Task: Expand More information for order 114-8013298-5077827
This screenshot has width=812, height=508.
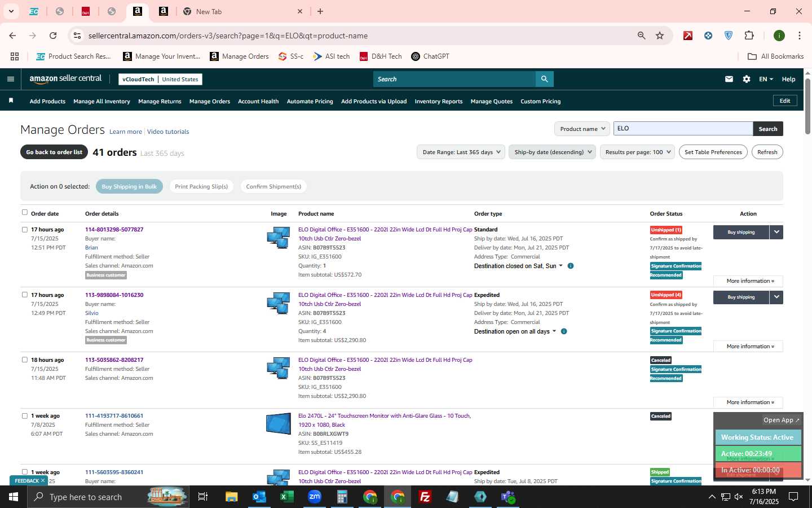Action: point(748,281)
